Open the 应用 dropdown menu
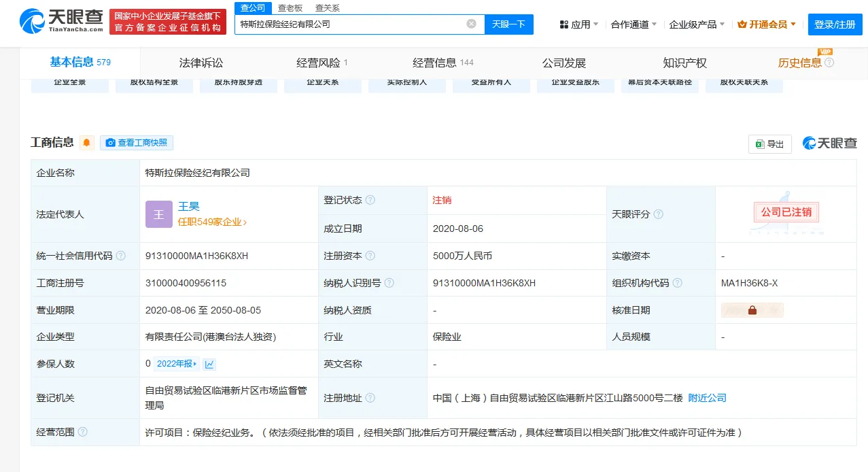 tap(579, 24)
